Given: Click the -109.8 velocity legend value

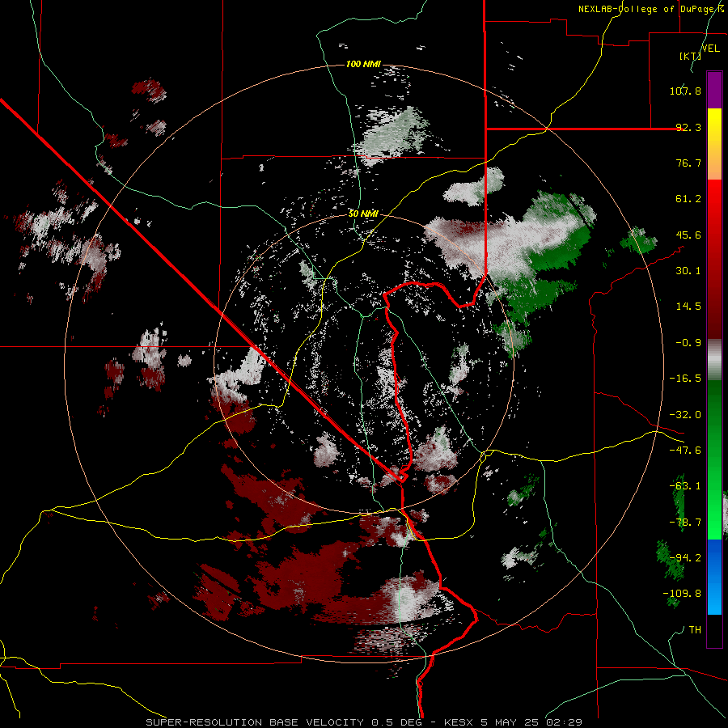Looking at the screenshot, I should [x=682, y=594].
